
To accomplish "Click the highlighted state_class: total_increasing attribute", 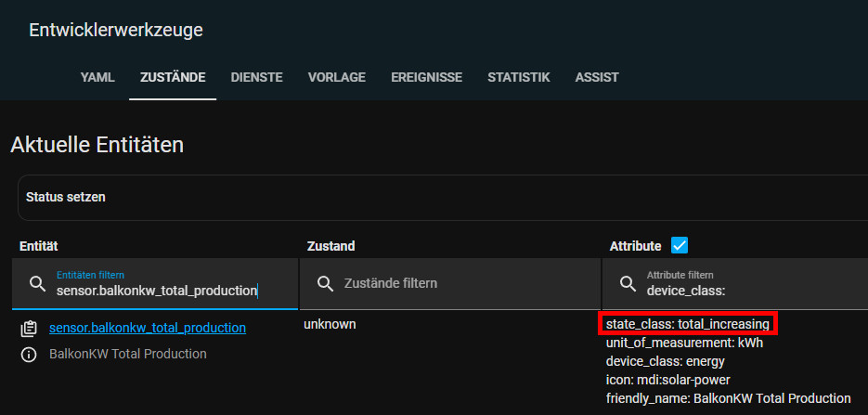I will 687,324.
